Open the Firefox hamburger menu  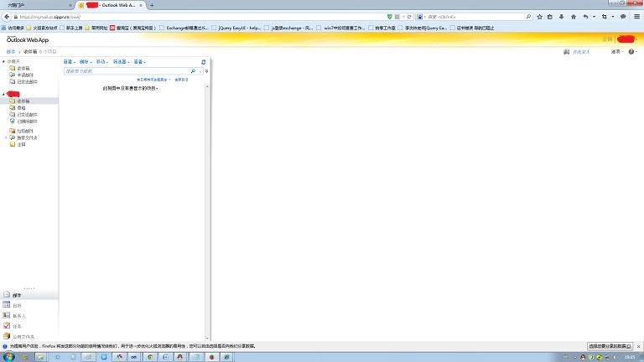click(636, 17)
